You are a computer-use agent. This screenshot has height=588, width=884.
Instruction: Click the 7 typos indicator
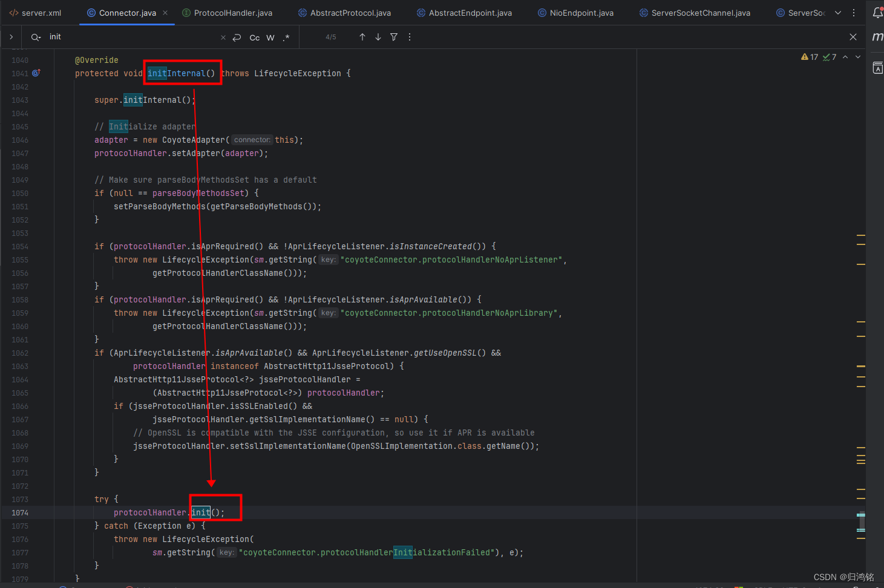[x=830, y=57]
